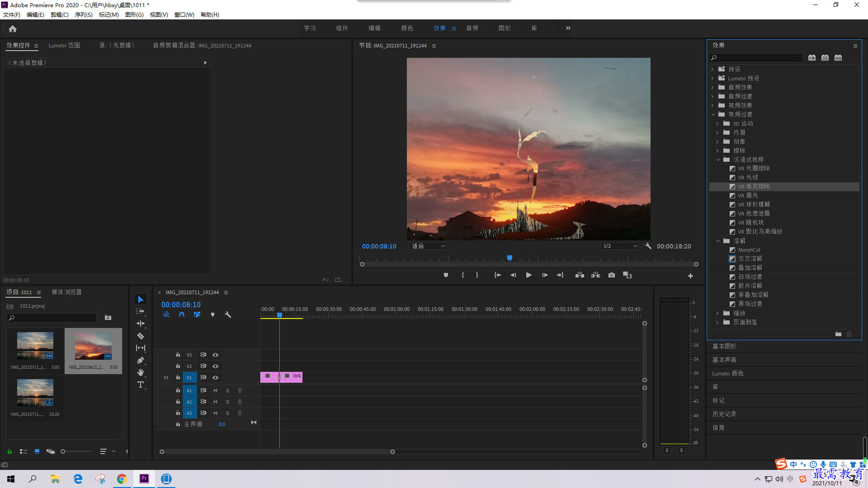Open the Lumetri 范围 tab
868x488 pixels.
click(x=64, y=46)
